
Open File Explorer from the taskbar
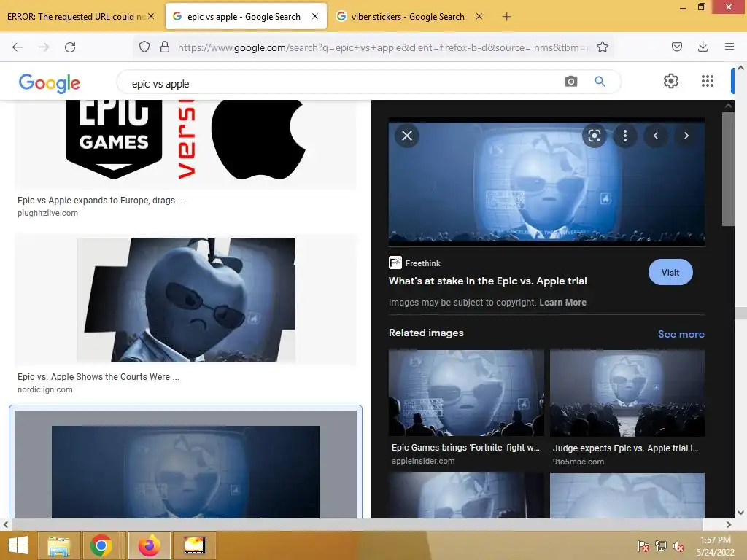click(59, 545)
